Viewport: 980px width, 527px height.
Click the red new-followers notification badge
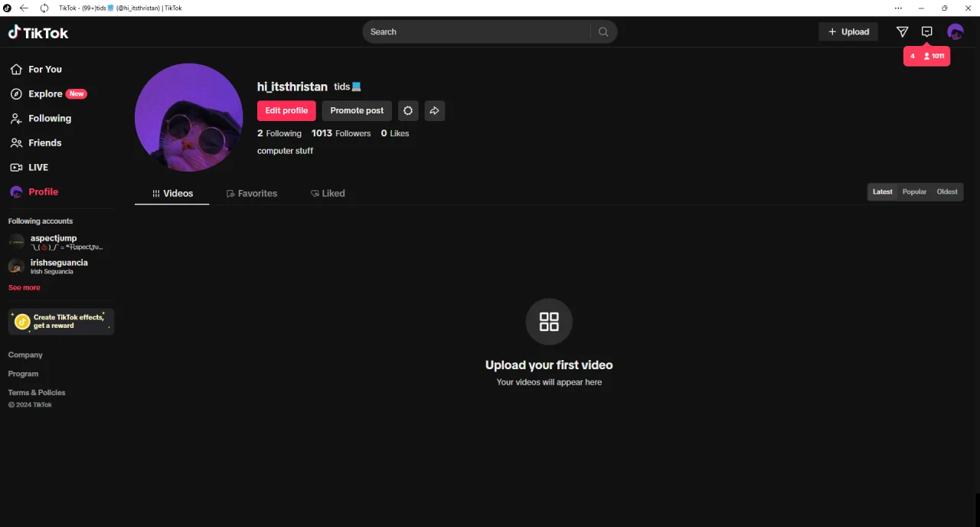tap(926, 56)
